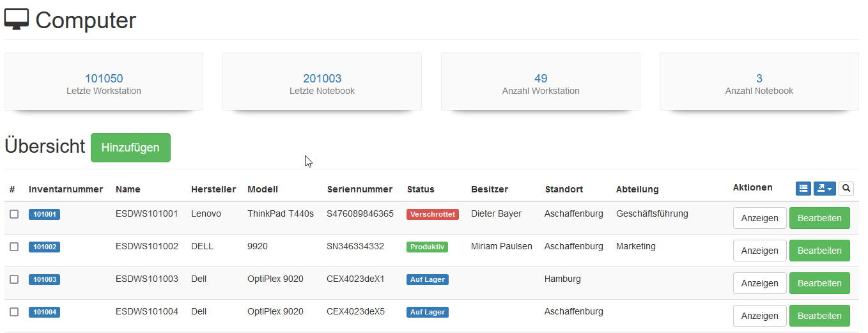Viewport: 868px width, 333px height.
Task: Click Anzeigen for Dieter Bayer's computer
Action: 759,218
